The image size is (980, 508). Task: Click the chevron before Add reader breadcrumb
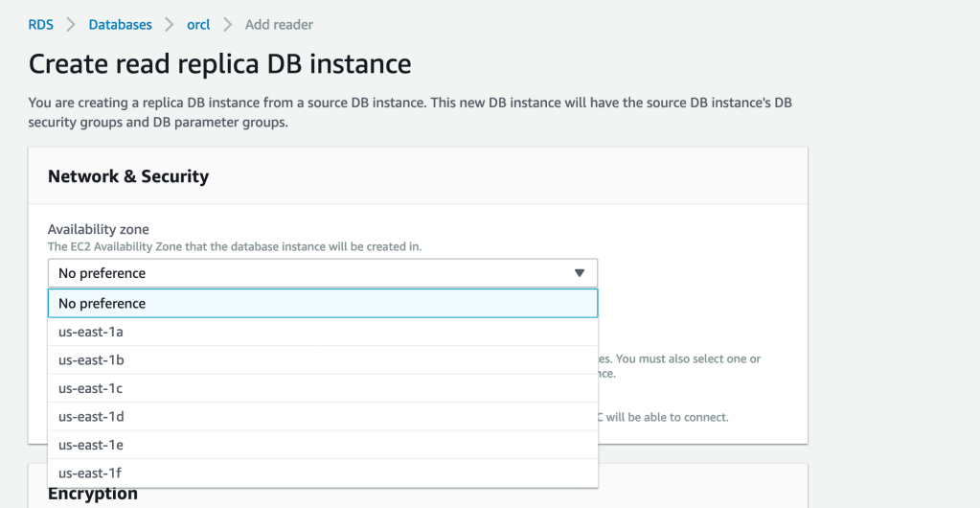(227, 25)
